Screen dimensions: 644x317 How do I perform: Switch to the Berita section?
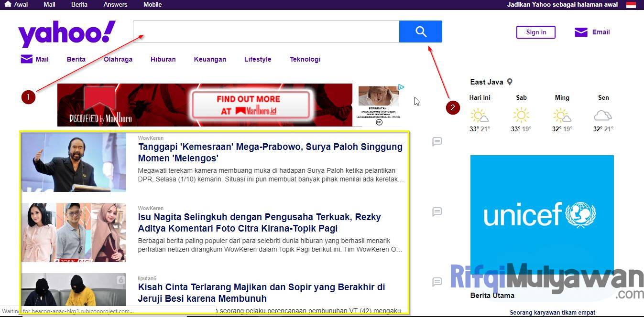pyautogui.click(x=76, y=59)
